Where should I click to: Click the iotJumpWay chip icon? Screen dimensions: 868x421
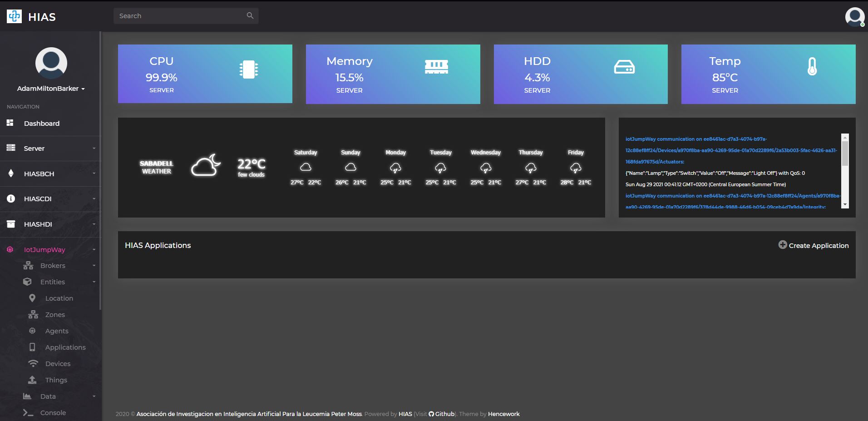coord(10,249)
